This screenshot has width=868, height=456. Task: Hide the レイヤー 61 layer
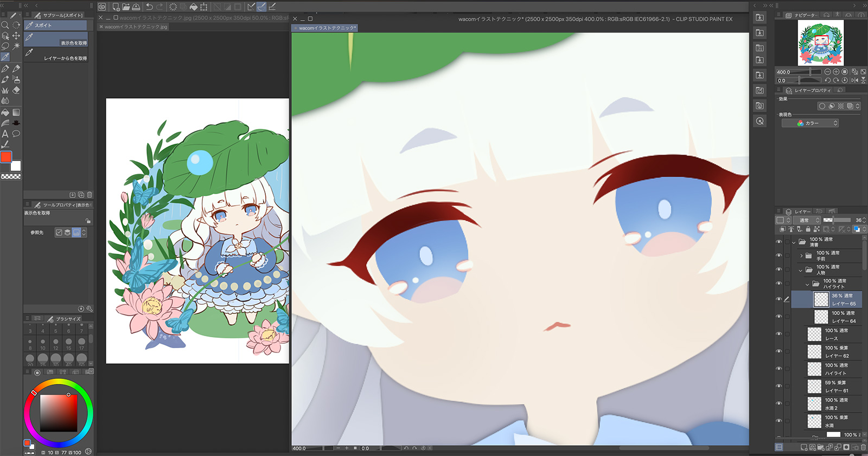tap(779, 386)
